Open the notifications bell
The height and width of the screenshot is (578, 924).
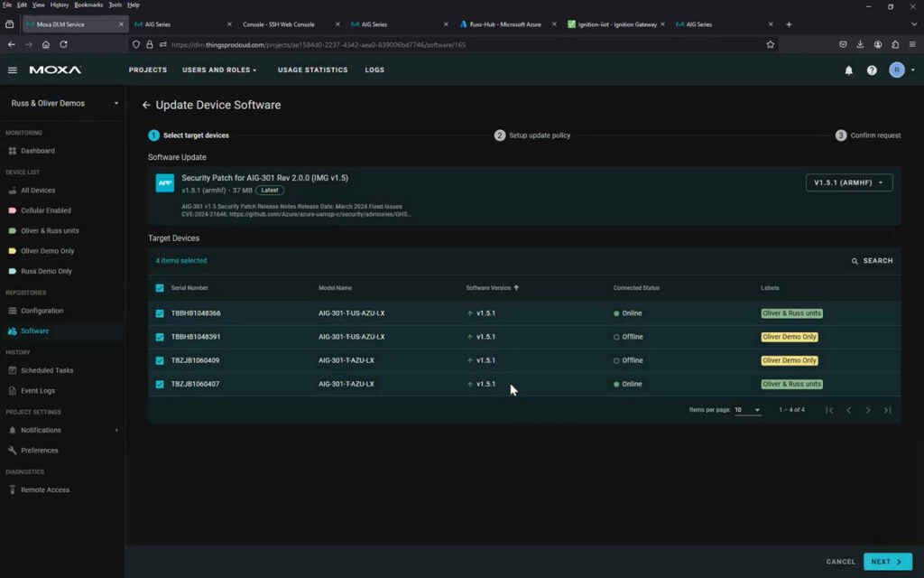[x=848, y=70]
